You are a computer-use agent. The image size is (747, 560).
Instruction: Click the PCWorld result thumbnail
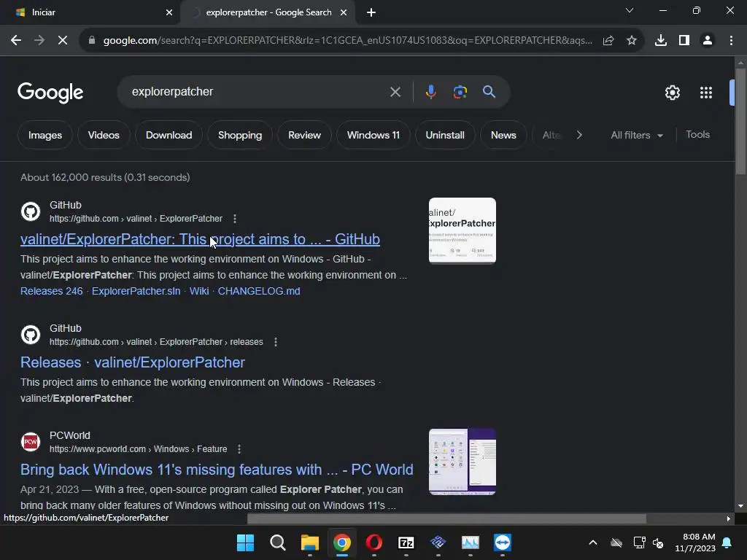(462, 462)
